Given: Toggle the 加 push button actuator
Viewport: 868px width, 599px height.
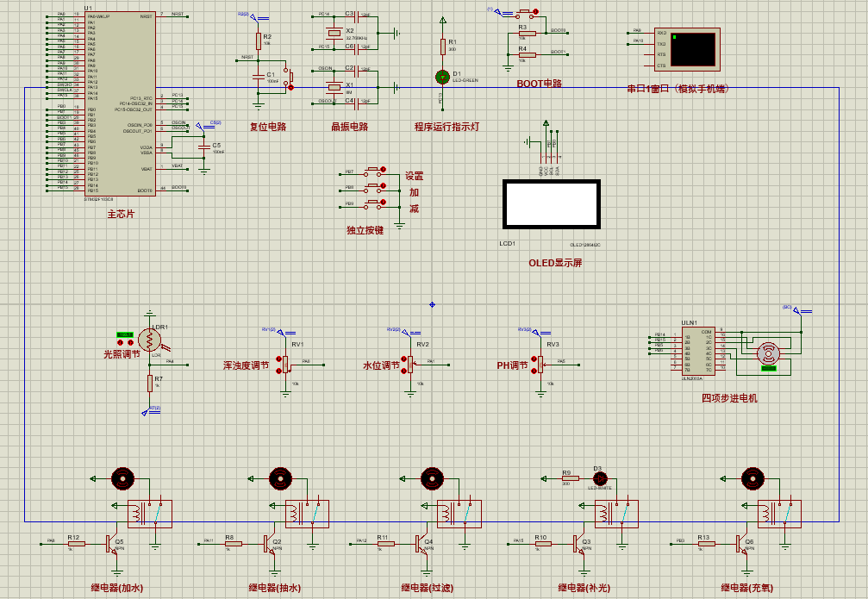Looking at the screenshot, I should (x=383, y=186).
